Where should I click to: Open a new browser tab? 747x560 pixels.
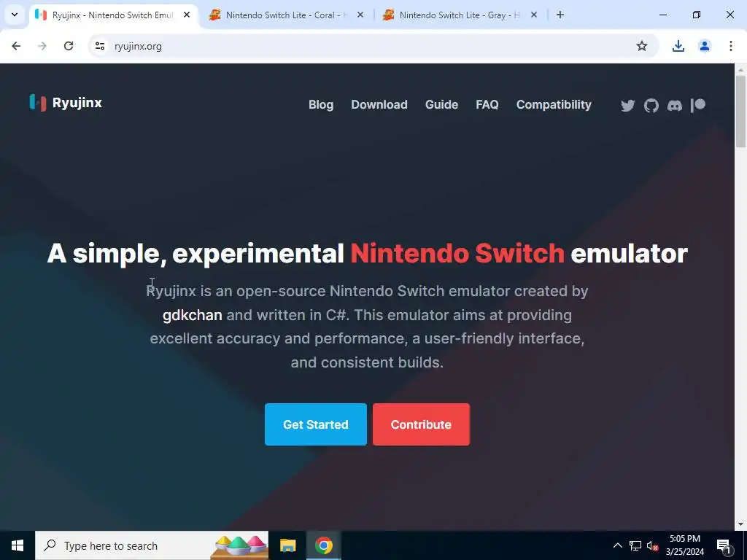pos(560,15)
